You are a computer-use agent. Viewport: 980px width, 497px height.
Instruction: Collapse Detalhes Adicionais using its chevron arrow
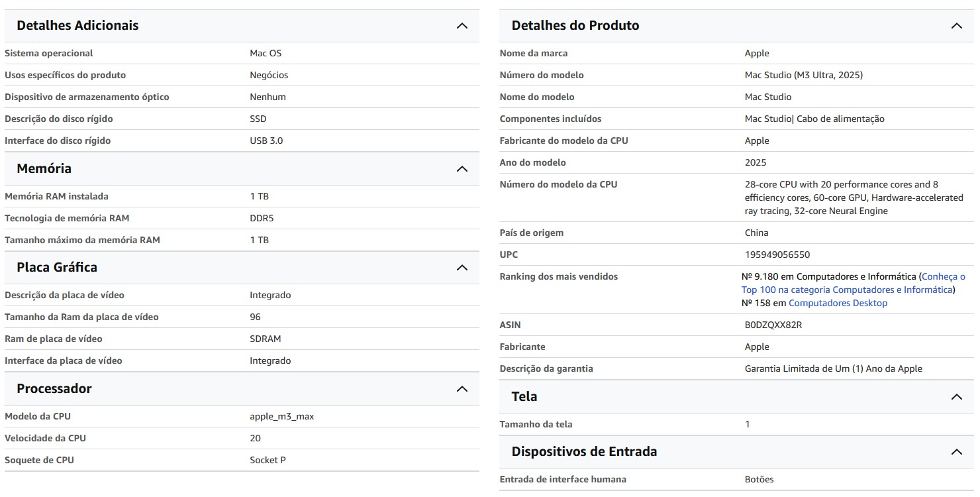(x=462, y=26)
